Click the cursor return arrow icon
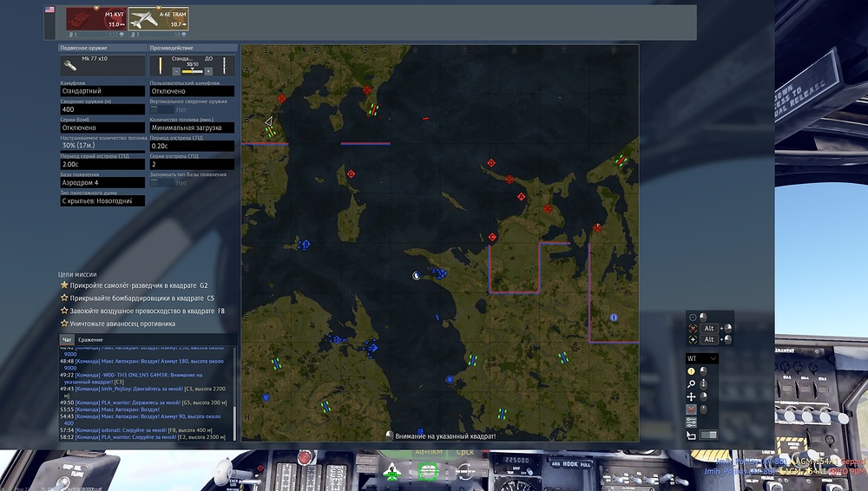Viewport: 868px width, 491px height. (691, 435)
